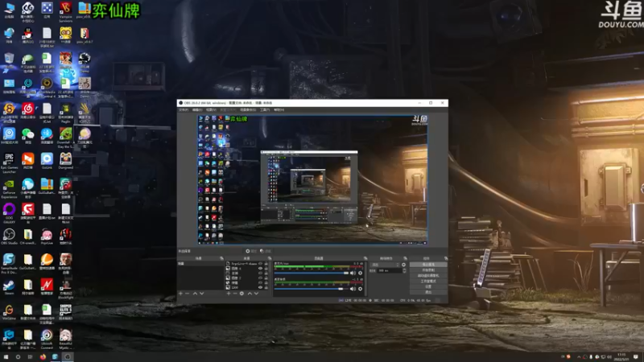Open the 帮助 Help menu in OBS
This screenshot has height=362, width=644.
pyautogui.click(x=279, y=110)
